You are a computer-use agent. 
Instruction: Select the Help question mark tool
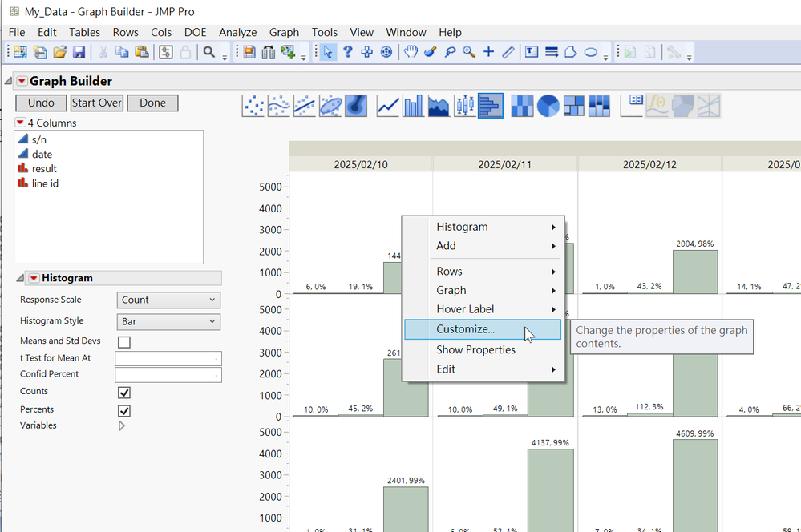tap(348, 52)
